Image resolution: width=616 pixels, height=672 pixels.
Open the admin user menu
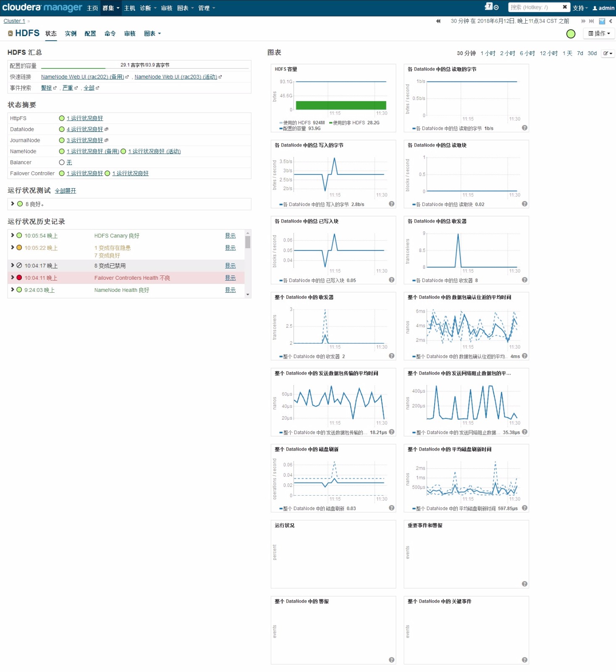pyautogui.click(x=603, y=8)
